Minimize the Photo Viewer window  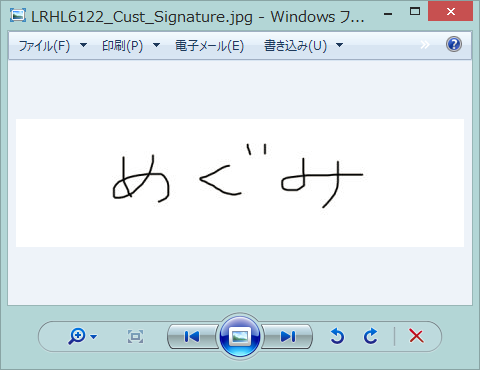[x=388, y=13]
